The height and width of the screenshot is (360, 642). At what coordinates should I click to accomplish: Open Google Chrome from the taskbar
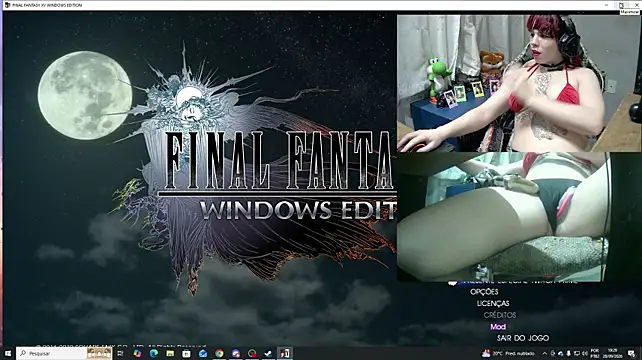tap(219, 353)
